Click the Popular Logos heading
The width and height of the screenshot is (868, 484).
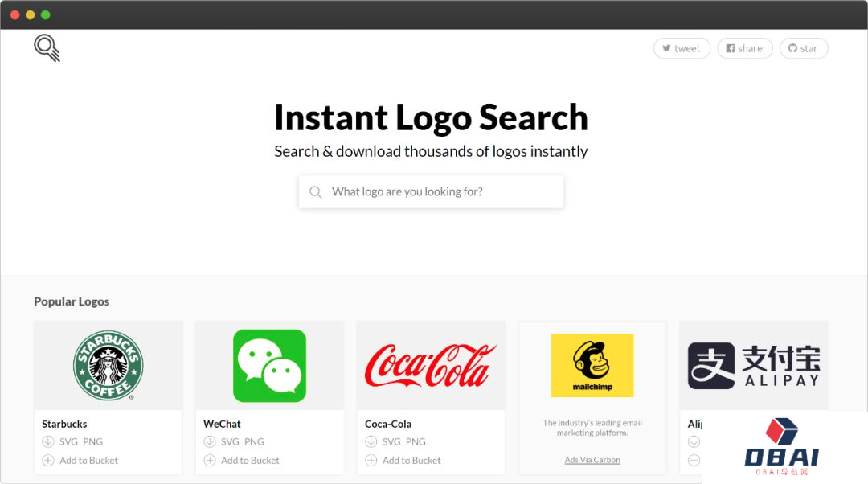pyautogui.click(x=72, y=301)
